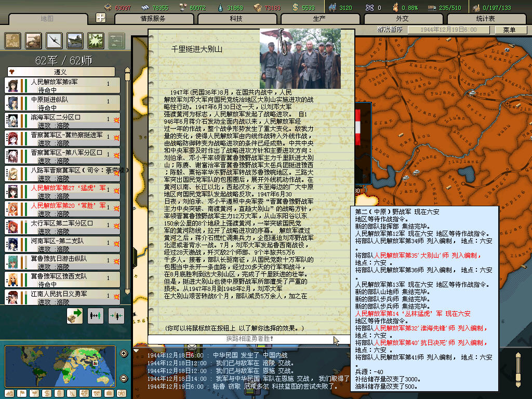Viewport: 532px width, 399px height.
Task: Click the dissent fire icon in top bar
Action: 395,7
